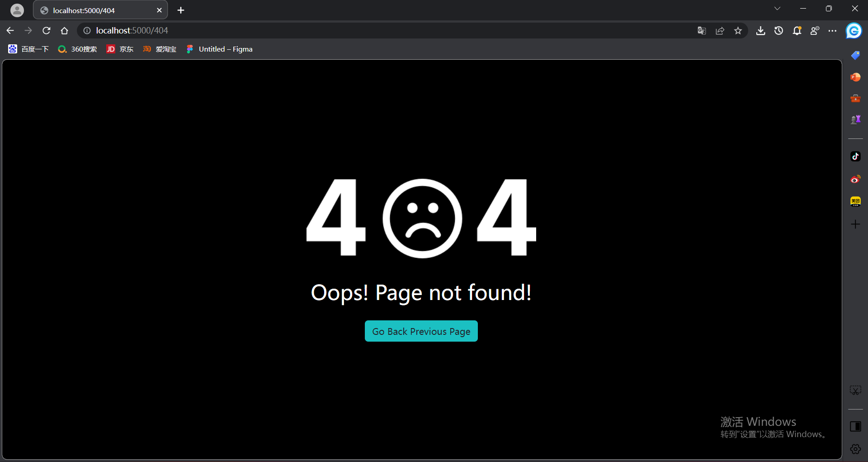This screenshot has width=868, height=462.
Task: Open the toolbox sidebar icon
Action: (x=855, y=98)
